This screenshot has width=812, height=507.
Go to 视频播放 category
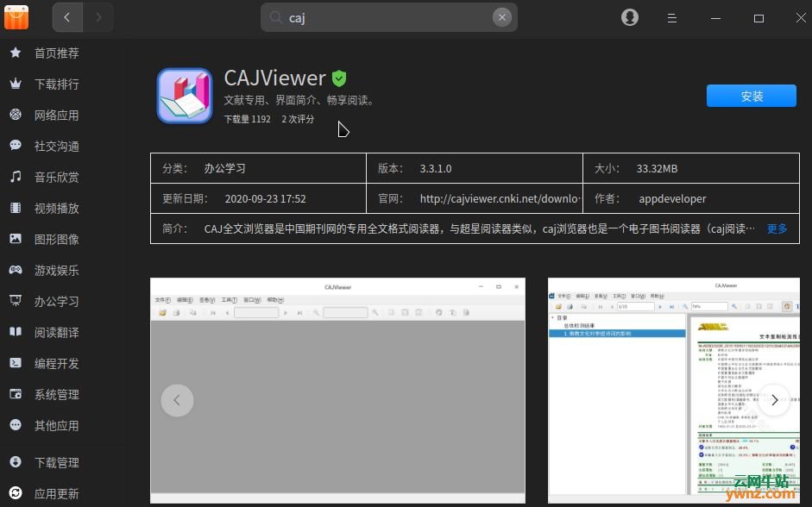point(56,208)
